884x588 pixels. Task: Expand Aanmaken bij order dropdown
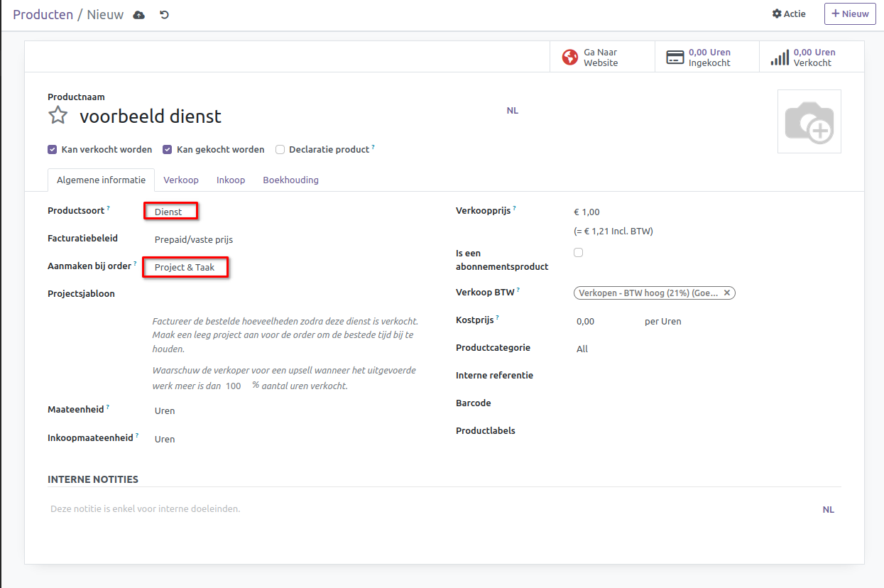pyautogui.click(x=185, y=268)
